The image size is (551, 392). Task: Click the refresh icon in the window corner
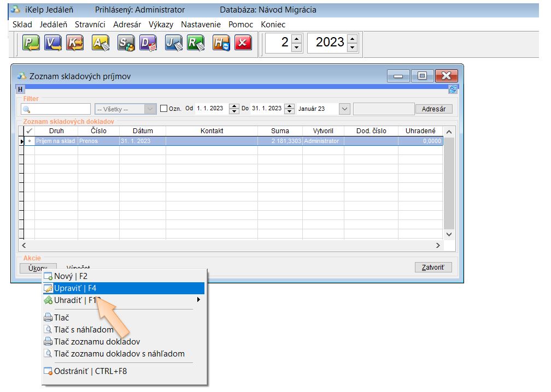(x=453, y=90)
